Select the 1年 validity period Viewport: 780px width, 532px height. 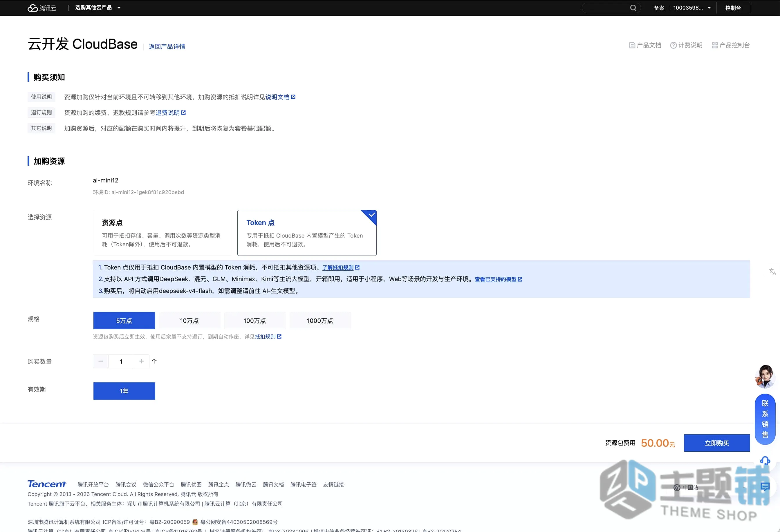pyautogui.click(x=124, y=391)
